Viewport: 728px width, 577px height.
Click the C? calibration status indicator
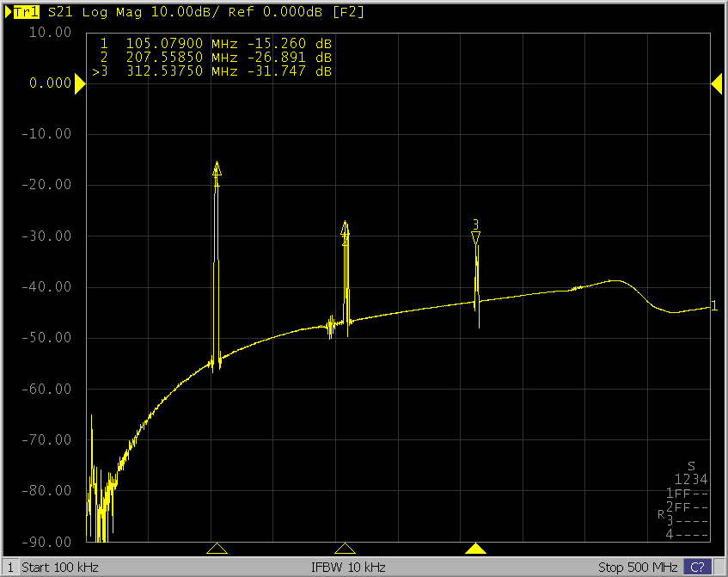point(697,568)
